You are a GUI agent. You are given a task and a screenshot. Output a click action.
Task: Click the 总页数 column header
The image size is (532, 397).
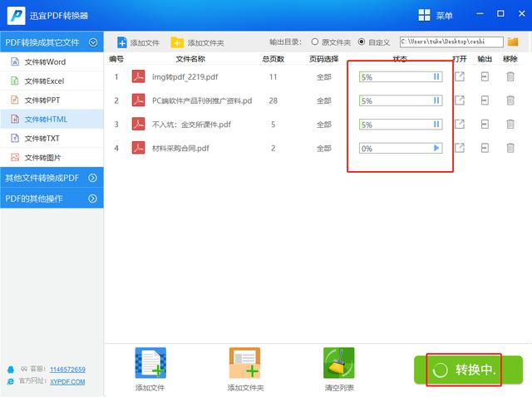point(273,59)
